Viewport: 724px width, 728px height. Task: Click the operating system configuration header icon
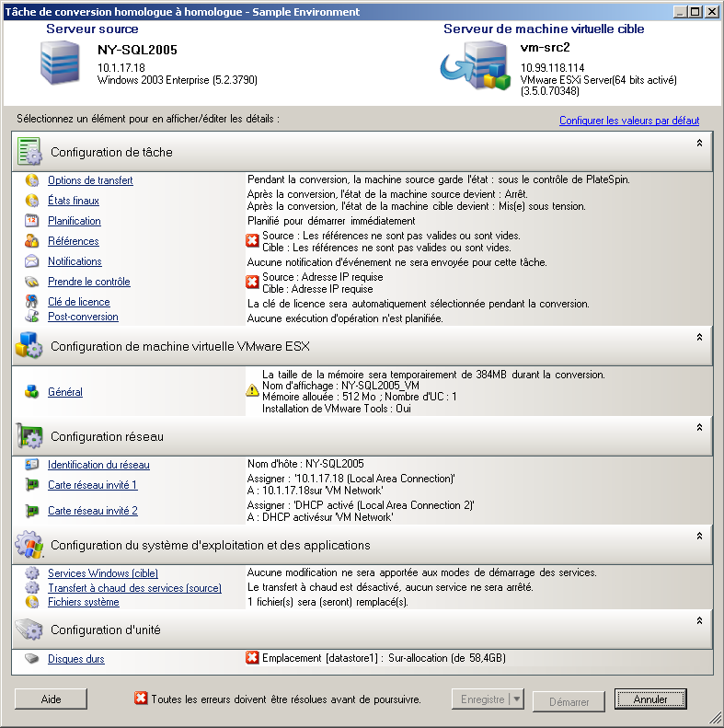(29, 544)
